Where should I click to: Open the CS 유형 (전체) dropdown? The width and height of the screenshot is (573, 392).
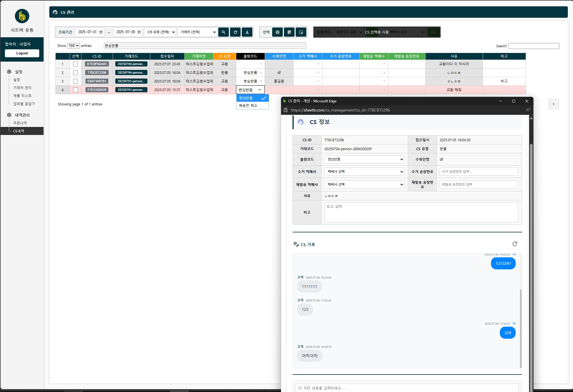(160, 32)
